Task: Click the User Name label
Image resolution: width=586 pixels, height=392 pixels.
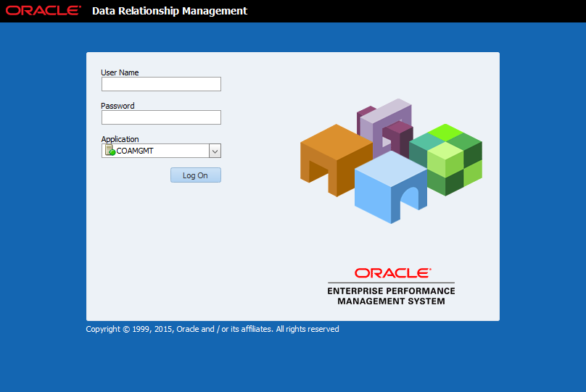Action: point(120,72)
